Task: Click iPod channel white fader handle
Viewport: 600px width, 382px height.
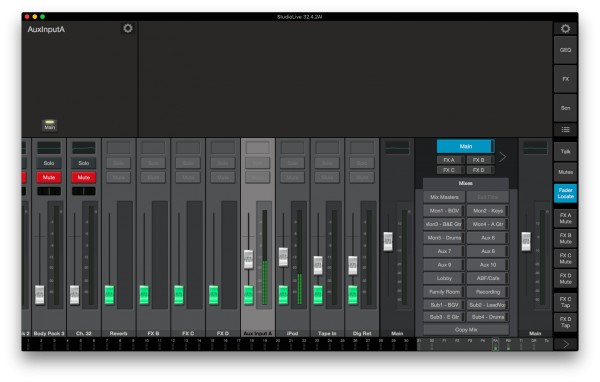Action: pos(283,257)
